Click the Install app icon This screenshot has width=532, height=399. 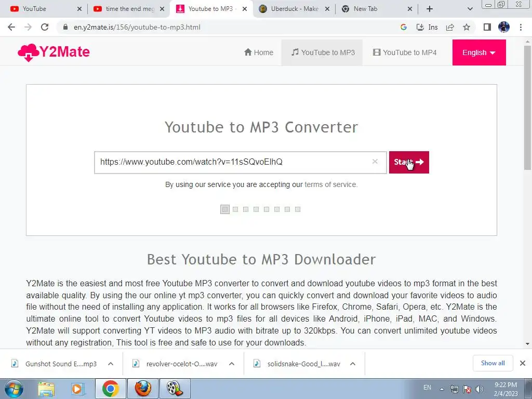(427, 27)
